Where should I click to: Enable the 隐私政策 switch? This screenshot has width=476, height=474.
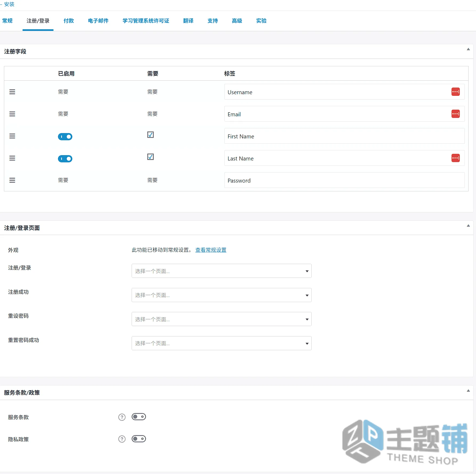click(139, 439)
